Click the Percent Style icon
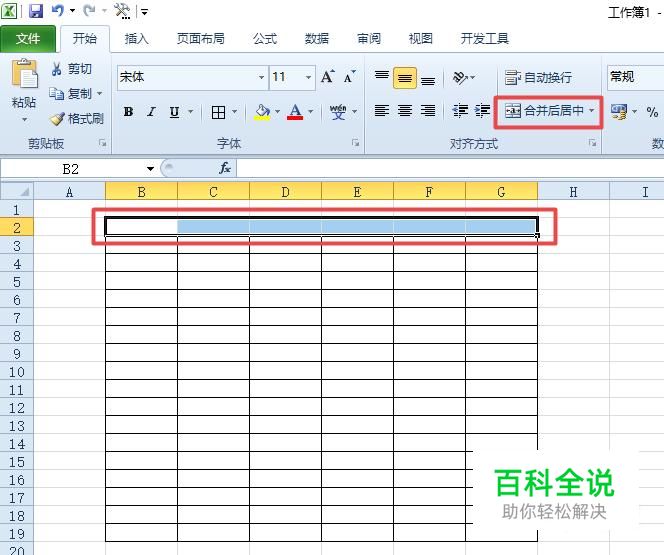The image size is (664, 555). click(652, 112)
